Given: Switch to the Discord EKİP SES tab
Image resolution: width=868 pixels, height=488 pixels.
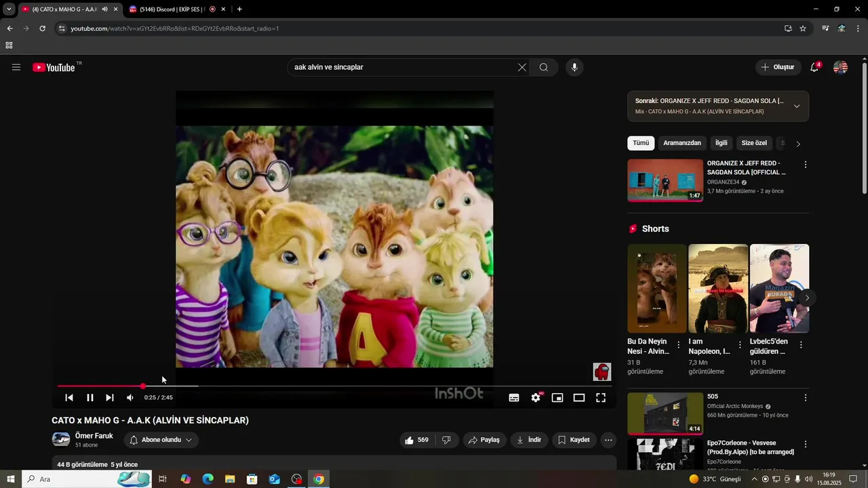Looking at the screenshot, I should (x=173, y=9).
